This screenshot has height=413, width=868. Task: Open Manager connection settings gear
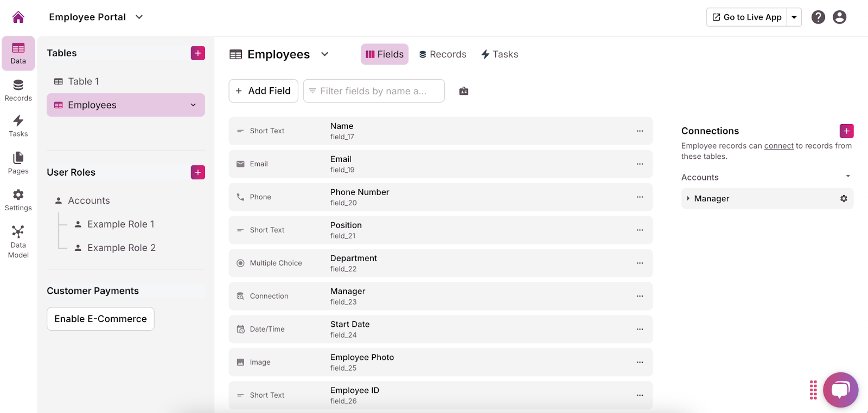click(844, 198)
